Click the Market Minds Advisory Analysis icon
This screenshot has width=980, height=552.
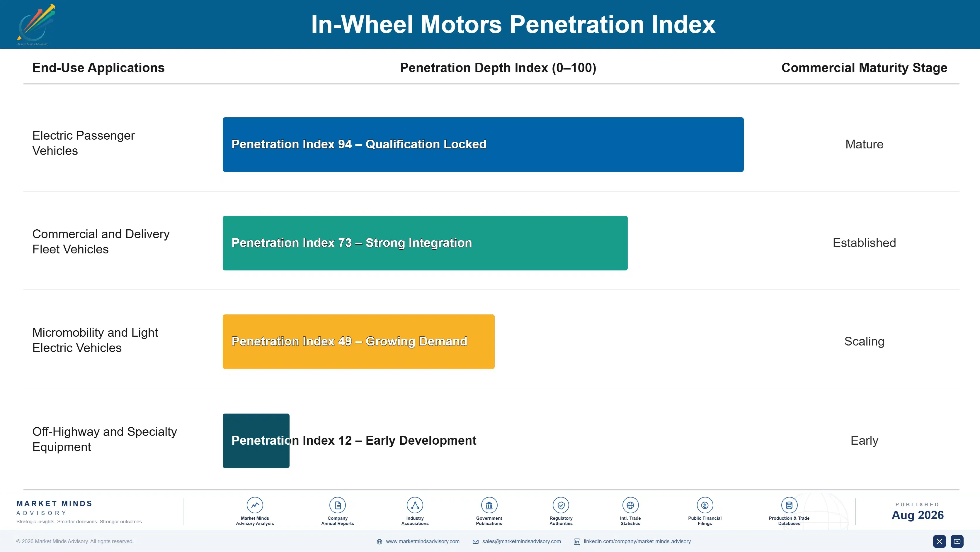255,505
